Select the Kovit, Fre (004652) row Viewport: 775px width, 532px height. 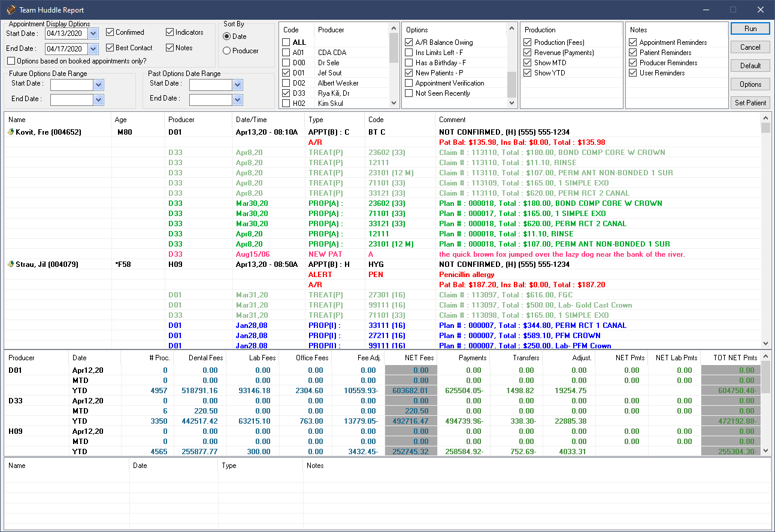(383, 132)
